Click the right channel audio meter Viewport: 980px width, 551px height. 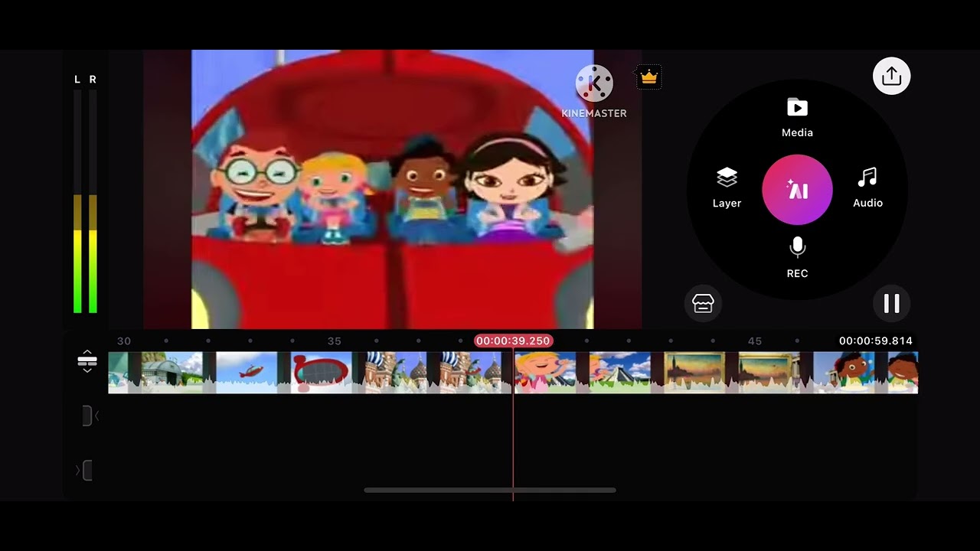tap(93, 201)
